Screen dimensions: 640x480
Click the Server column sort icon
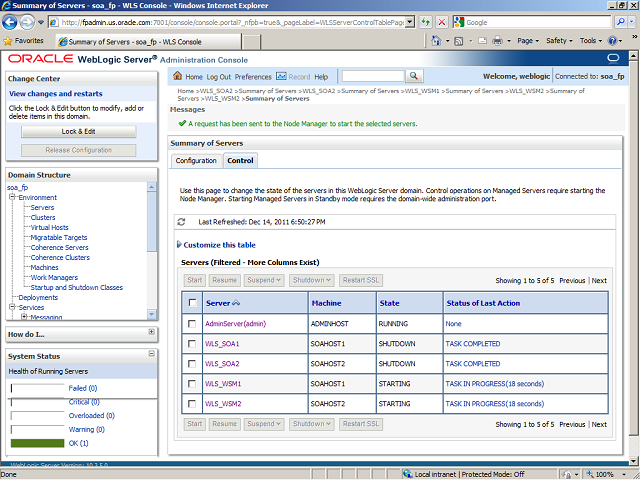(237, 302)
